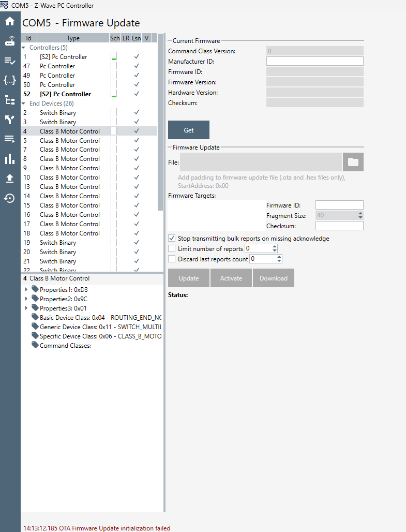Click the Limit number of reports value field
The height and width of the screenshot is (532, 406).
click(258, 248)
